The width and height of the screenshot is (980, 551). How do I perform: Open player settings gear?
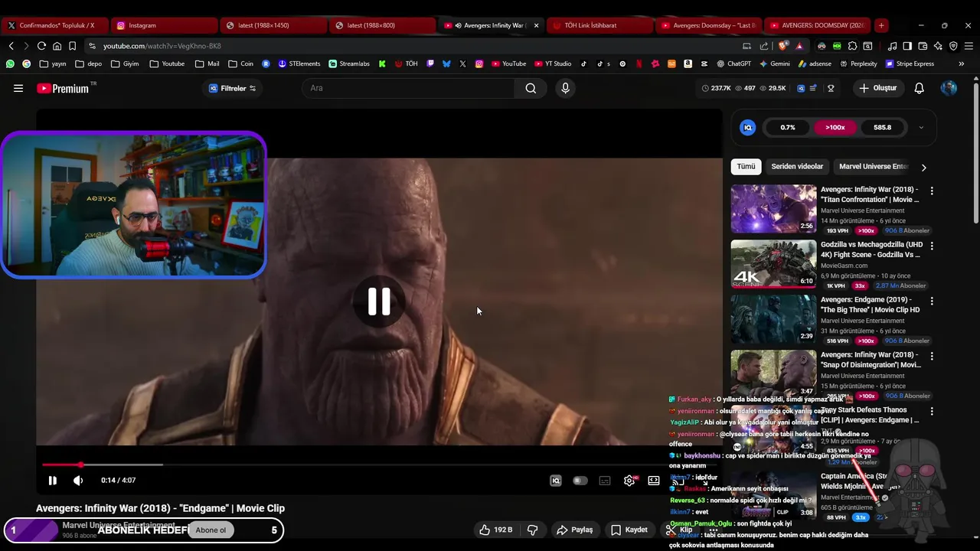629,481
